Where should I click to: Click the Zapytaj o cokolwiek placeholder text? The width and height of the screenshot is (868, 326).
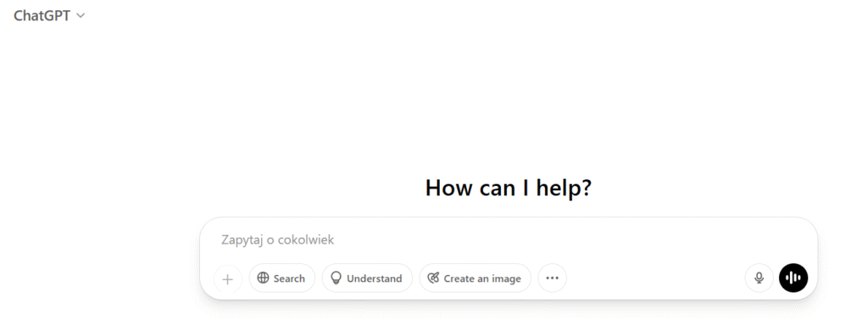tap(277, 240)
